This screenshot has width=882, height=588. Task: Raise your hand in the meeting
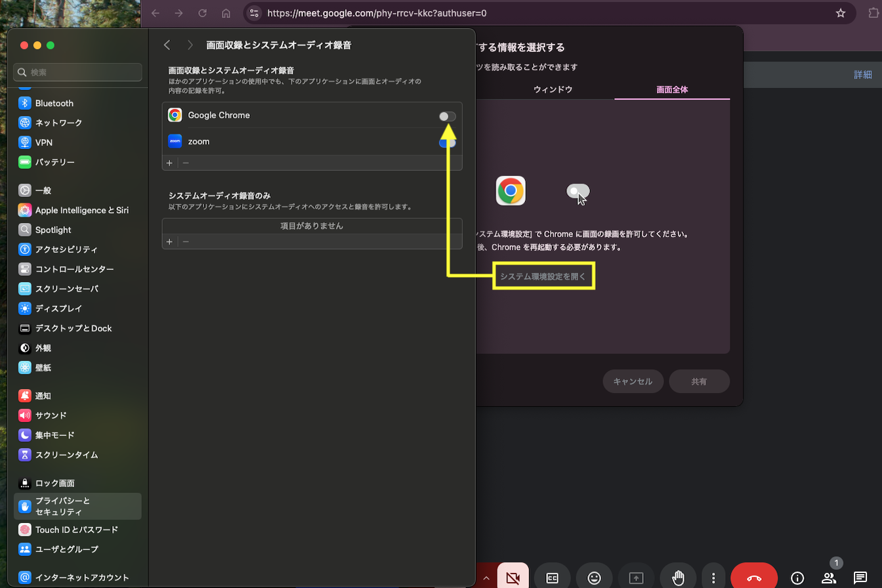(678, 577)
